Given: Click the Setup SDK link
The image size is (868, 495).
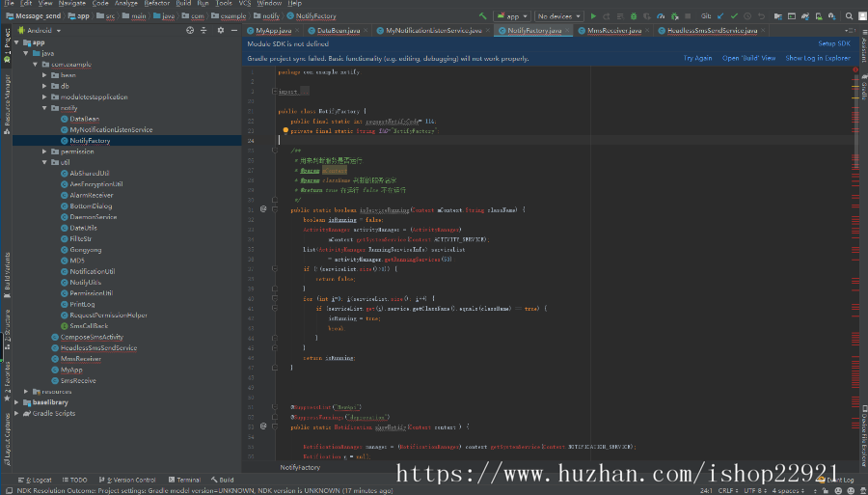Looking at the screenshot, I should point(834,43).
